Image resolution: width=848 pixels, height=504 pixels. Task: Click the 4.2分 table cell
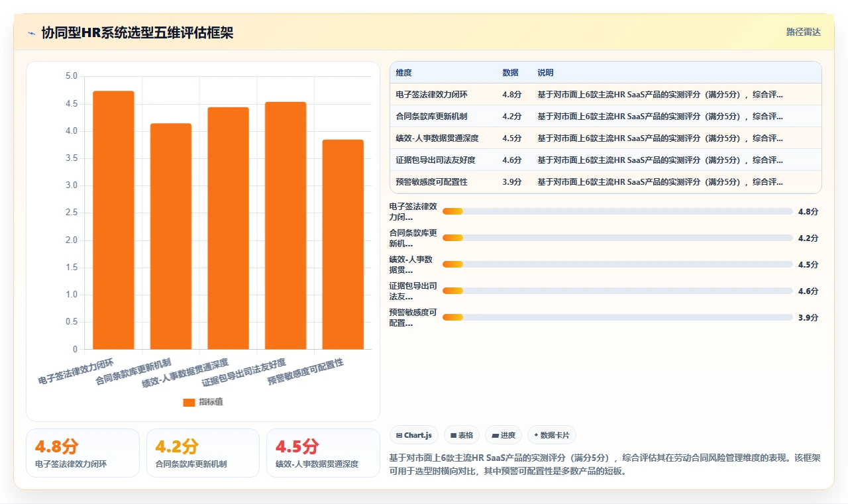coord(512,117)
